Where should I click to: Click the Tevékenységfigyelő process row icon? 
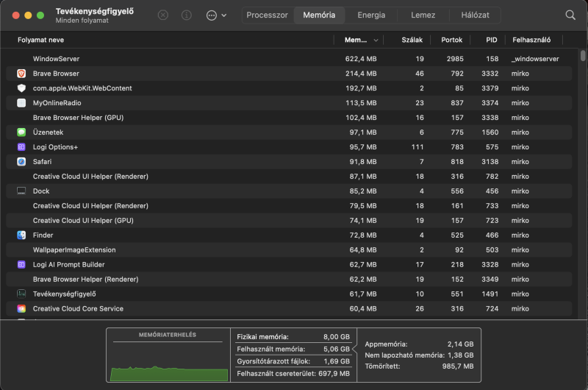click(21, 294)
